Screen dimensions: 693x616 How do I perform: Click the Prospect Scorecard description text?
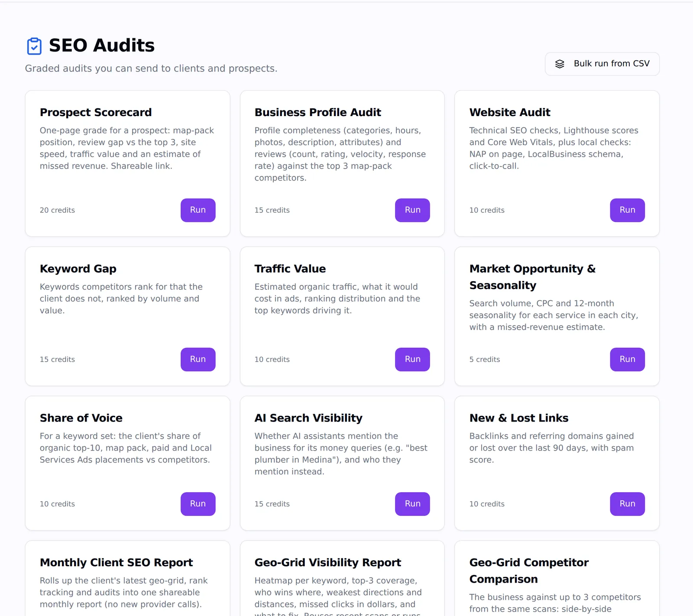(x=127, y=148)
